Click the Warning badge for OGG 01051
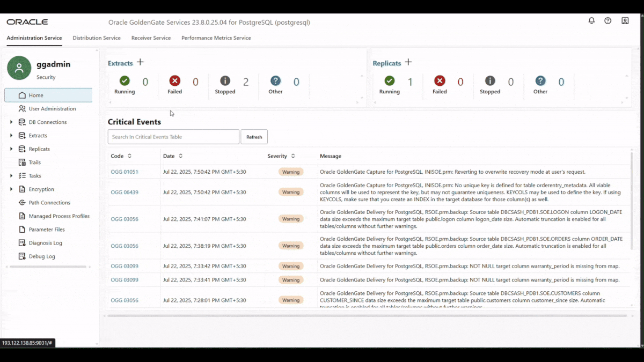 tap(291, 172)
